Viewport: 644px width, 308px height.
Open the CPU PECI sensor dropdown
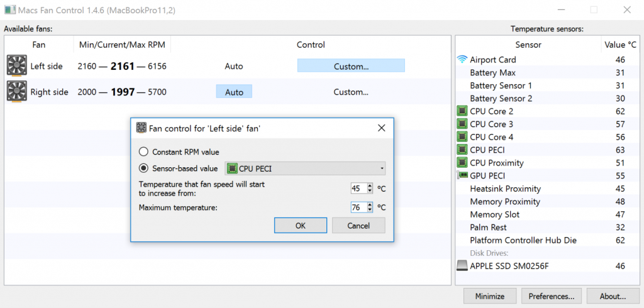point(305,168)
